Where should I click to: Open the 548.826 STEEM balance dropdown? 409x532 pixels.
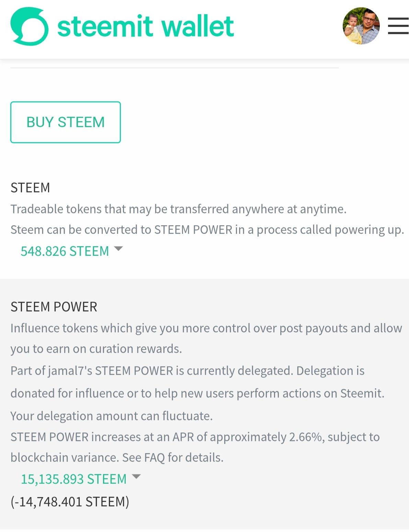65,251
